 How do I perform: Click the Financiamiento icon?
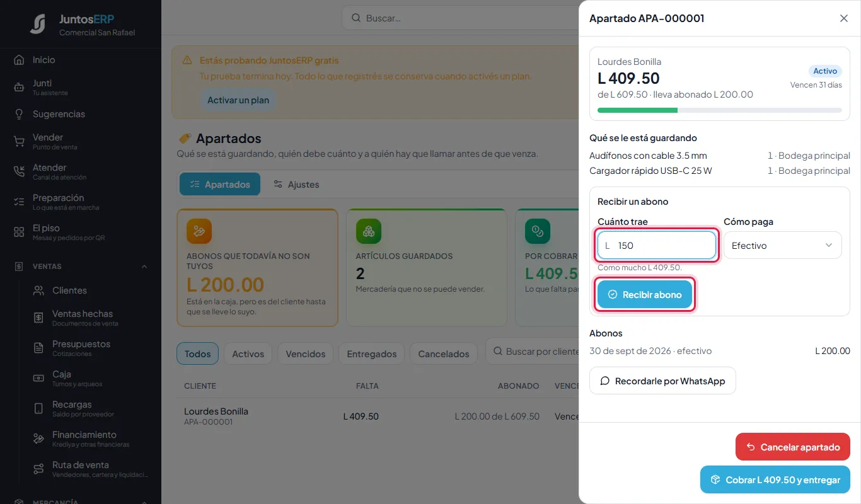coord(38,439)
